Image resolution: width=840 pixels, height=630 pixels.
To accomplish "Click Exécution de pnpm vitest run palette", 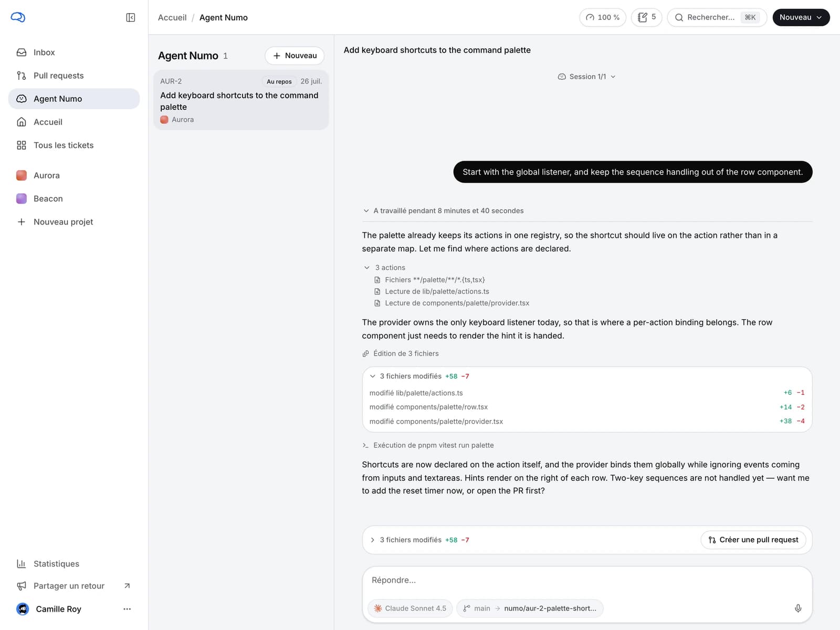I will pos(428,445).
